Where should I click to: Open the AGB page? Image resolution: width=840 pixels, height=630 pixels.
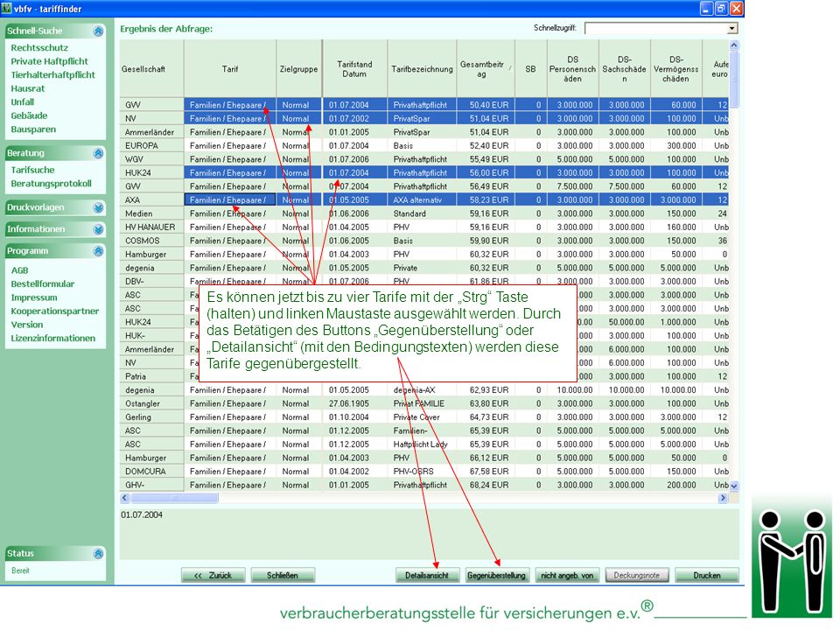pos(20,270)
